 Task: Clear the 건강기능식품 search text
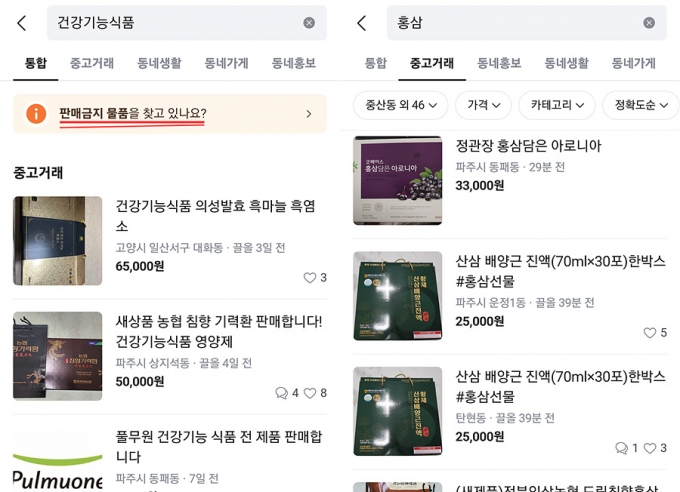point(309,23)
